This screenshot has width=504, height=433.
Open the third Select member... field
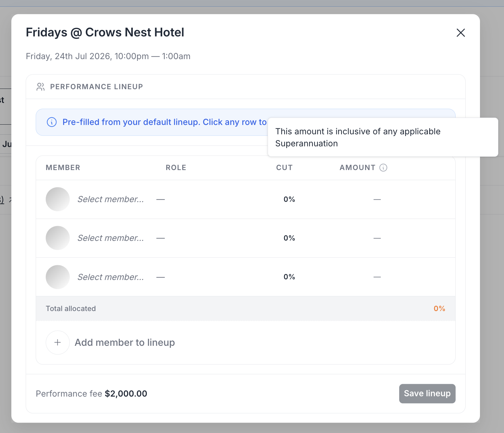pos(110,277)
